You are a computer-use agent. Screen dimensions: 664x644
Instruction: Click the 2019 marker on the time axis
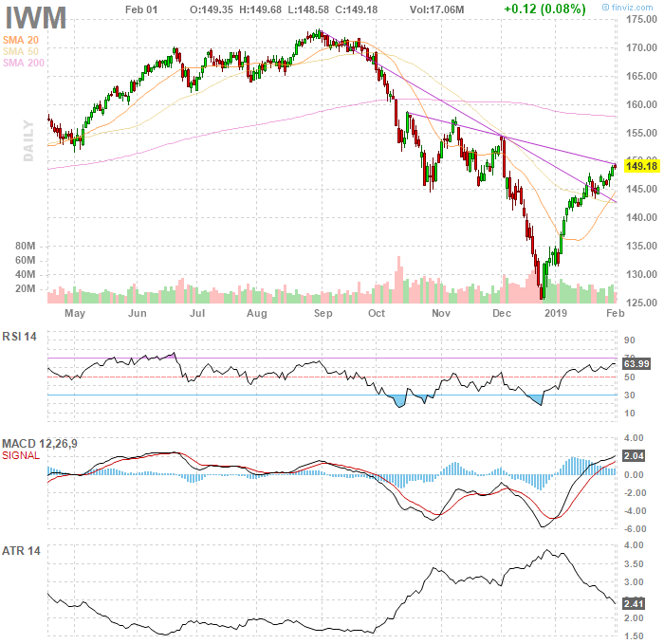tap(554, 312)
